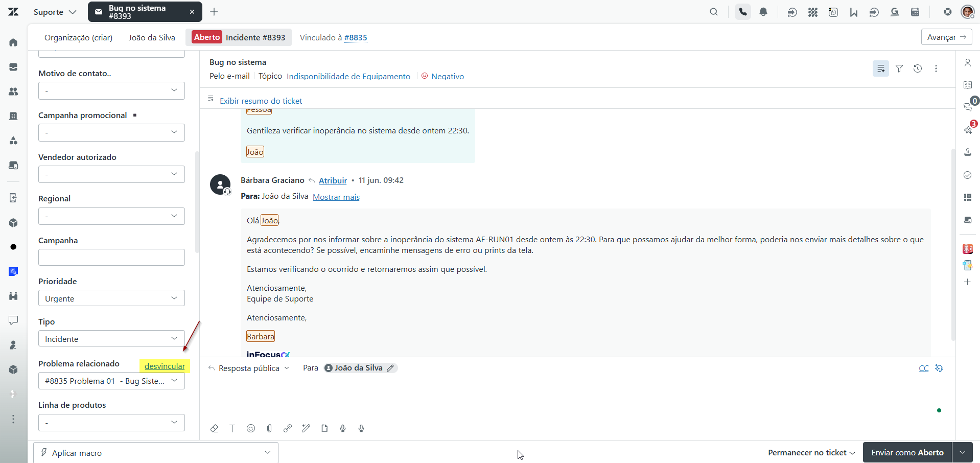Close the Bug no sistema tab
This screenshot has height=463, width=980.
(192, 12)
